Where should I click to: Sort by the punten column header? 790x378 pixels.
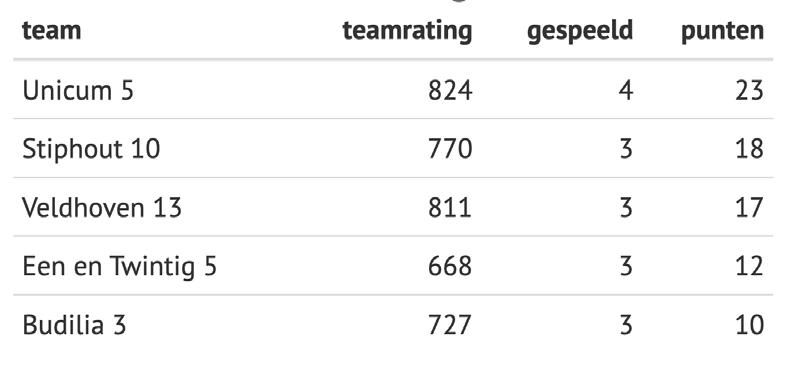click(722, 32)
